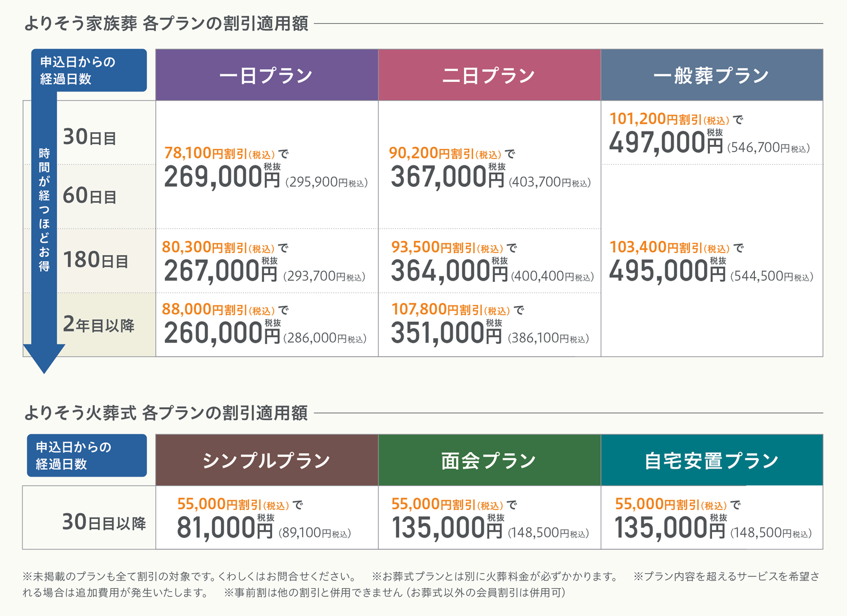Screen dimensions: 847x616
Task: Click the 時間が経つほどお得 vertical text
Action: pos(44,210)
